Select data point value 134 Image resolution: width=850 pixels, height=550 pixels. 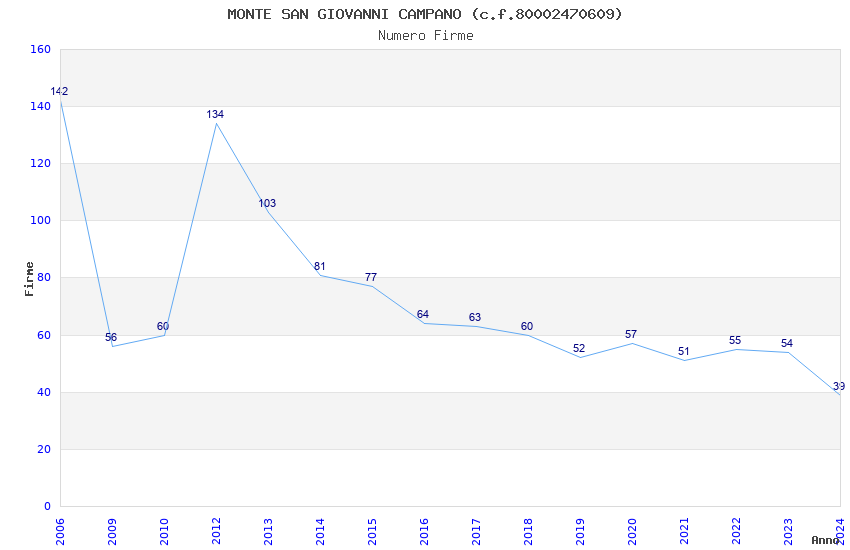(x=215, y=114)
